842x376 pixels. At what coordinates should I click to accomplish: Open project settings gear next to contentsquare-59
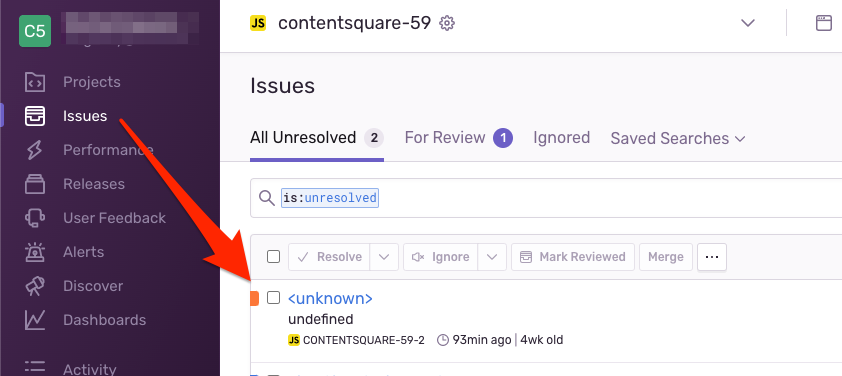click(x=447, y=23)
